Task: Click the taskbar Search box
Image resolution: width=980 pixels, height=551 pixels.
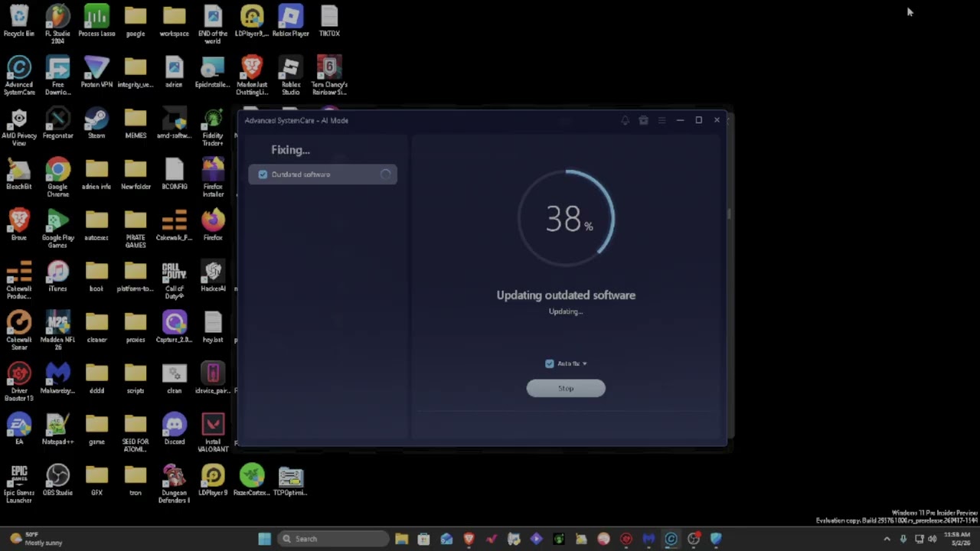Action: 332,539
